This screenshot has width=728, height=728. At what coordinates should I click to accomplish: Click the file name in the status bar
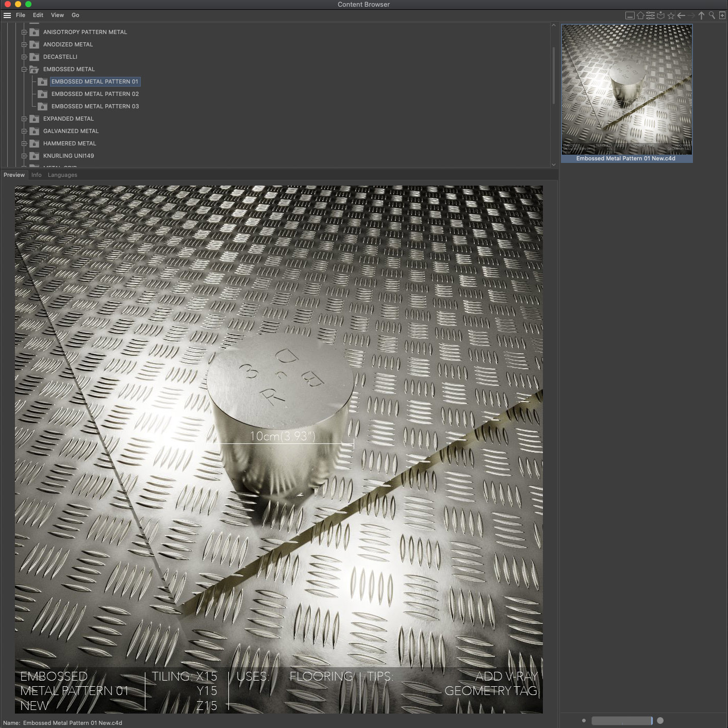pyautogui.click(x=73, y=723)
